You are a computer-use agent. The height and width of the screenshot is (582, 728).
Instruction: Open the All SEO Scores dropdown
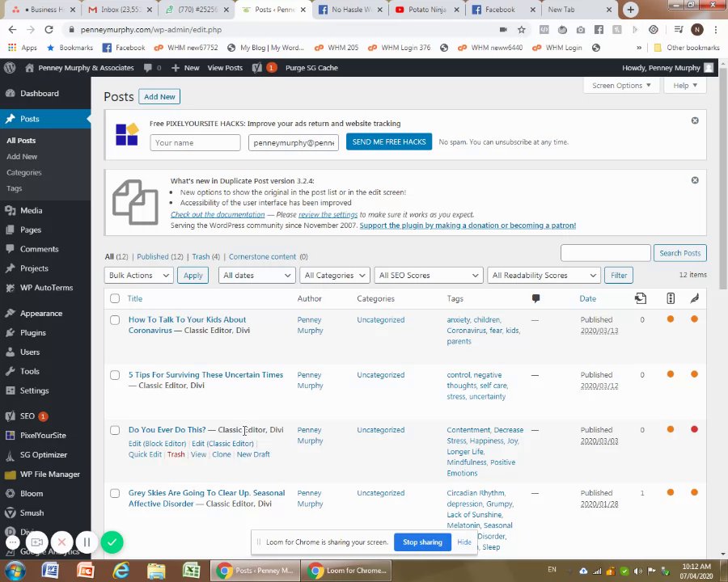(429, 275)
